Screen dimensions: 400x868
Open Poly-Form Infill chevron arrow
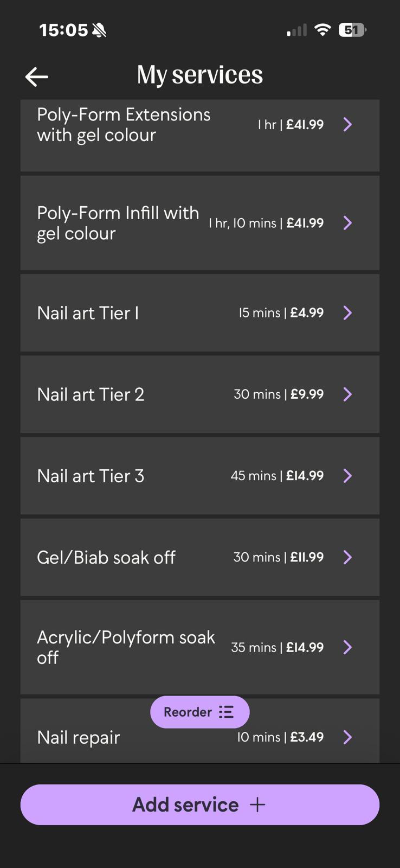(348, 223)
